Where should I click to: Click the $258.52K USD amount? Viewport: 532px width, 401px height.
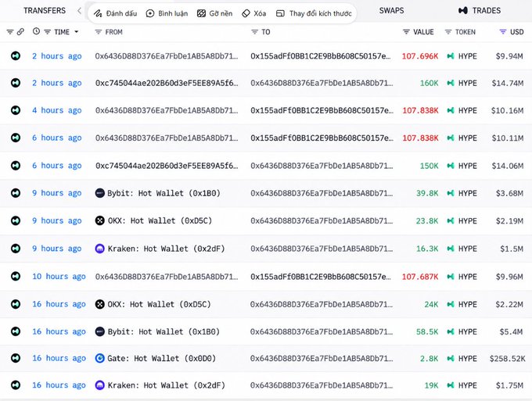pos(507,358)
